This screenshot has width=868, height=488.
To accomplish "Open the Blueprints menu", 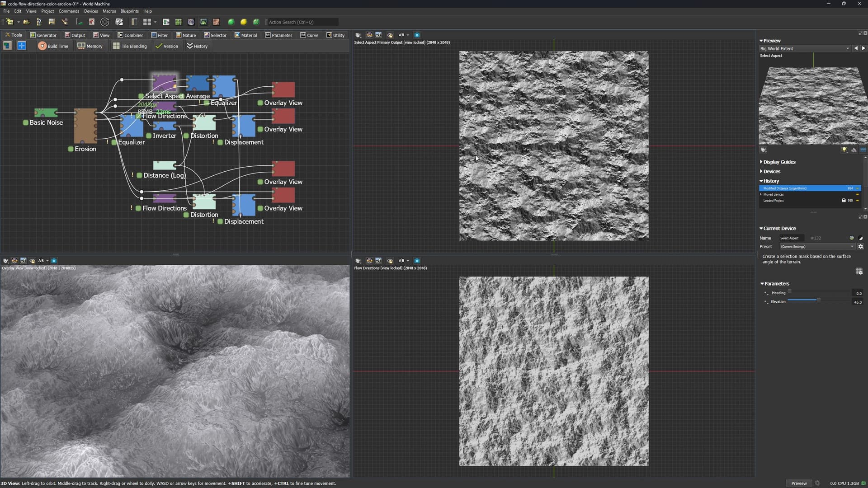I will click(x=129, y=11).
